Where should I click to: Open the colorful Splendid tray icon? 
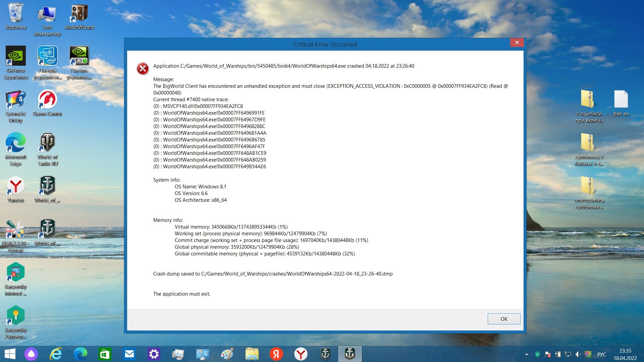click(x=588, y=354)
